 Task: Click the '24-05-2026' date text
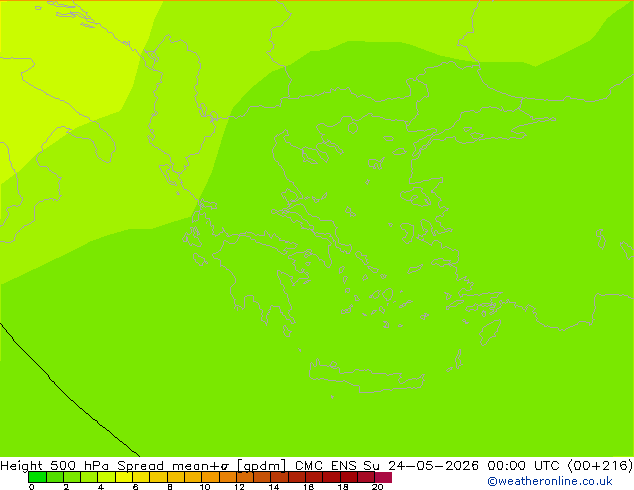pyautogui.click(x=433, y=465)
